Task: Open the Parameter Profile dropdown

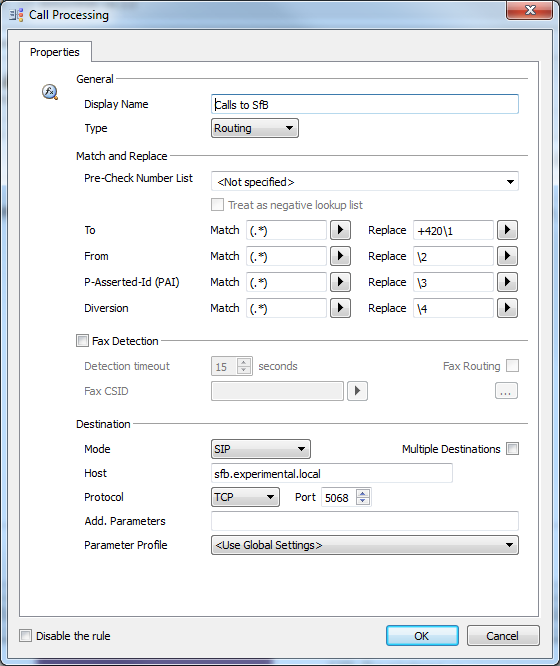Action: point(365,545)
